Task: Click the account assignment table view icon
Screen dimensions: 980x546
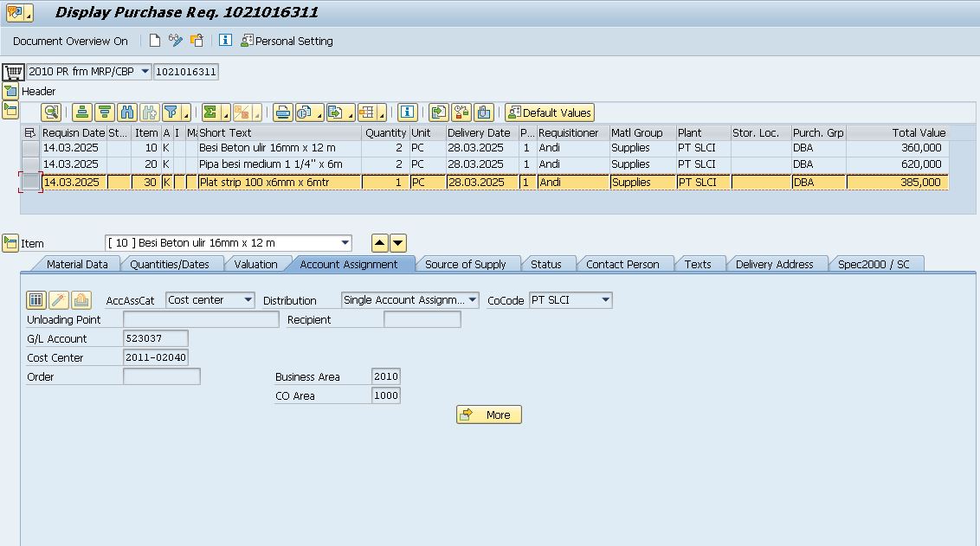Action: click(36, 300)
